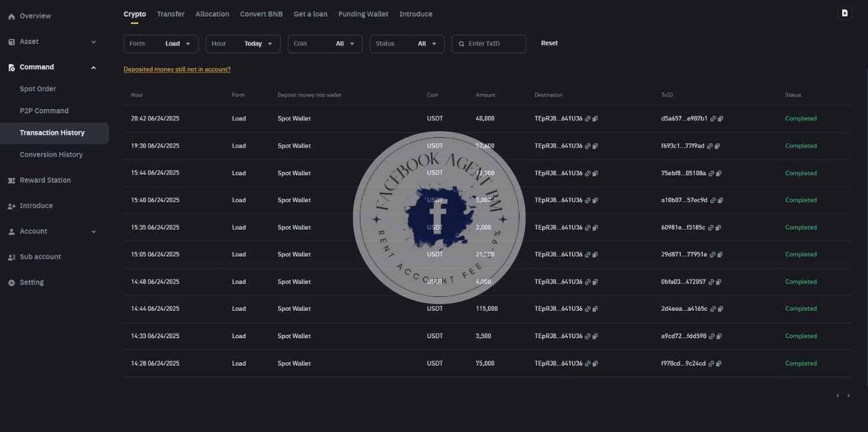Screen dimensions: 868x432
Task: Go to the previous page arrow
Action: (837, 396)
